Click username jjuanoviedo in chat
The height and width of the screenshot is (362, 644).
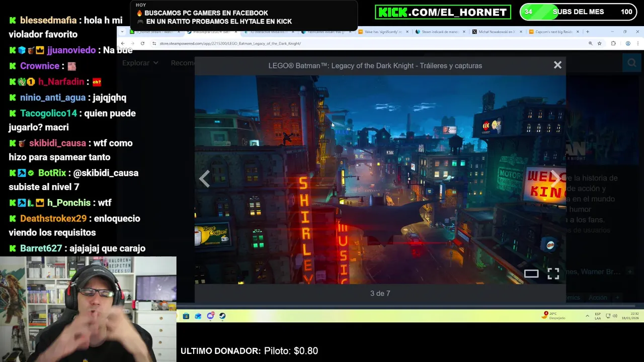coord(71,50)
